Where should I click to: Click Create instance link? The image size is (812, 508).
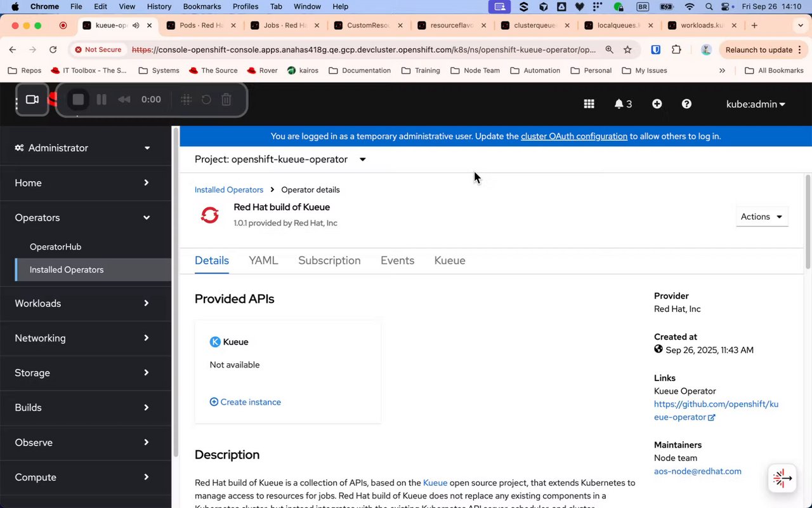point(246,402)
